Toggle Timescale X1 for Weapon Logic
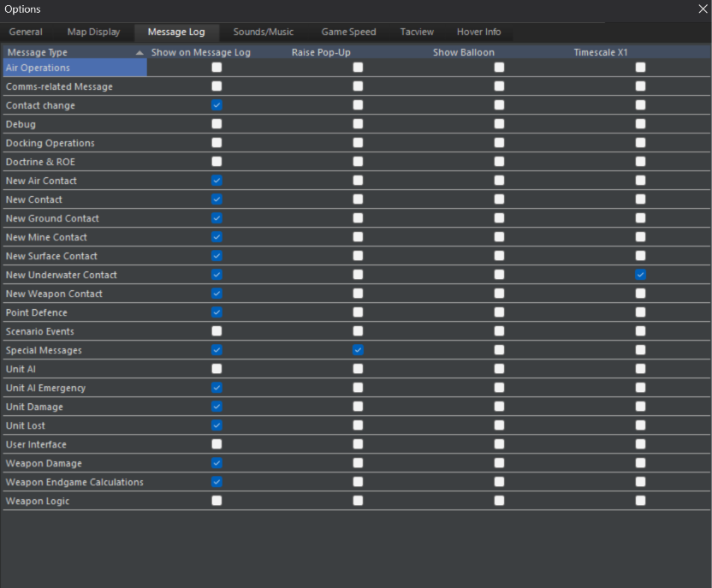 point(640,501)
